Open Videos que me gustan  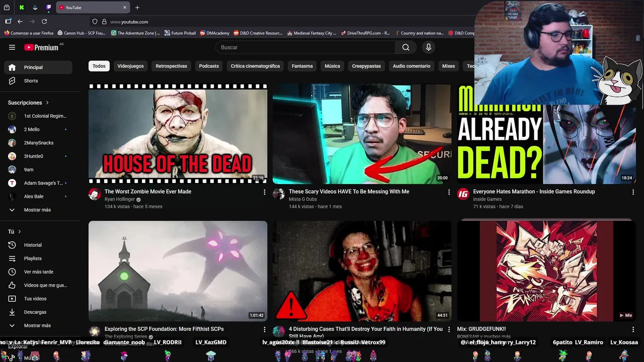pyautogui.click(x=38, y=285)
